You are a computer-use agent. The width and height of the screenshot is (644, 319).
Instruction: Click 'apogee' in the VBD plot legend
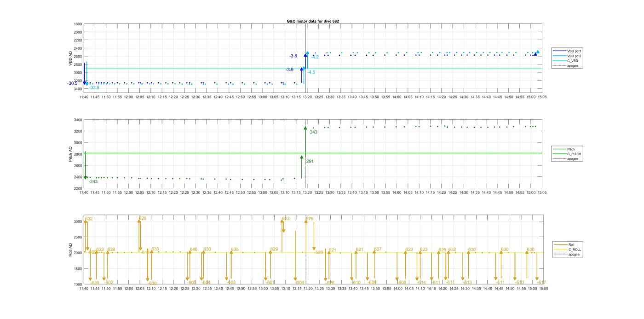[x=572, y=65]
